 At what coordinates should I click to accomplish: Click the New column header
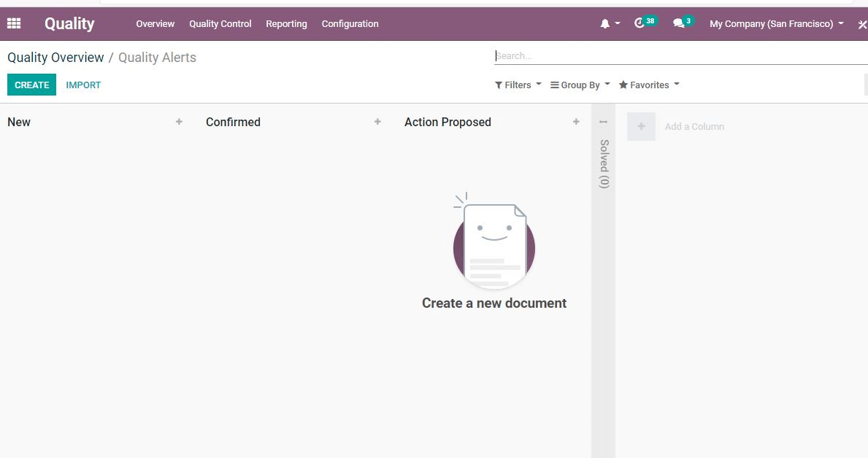tap(19, 123)
